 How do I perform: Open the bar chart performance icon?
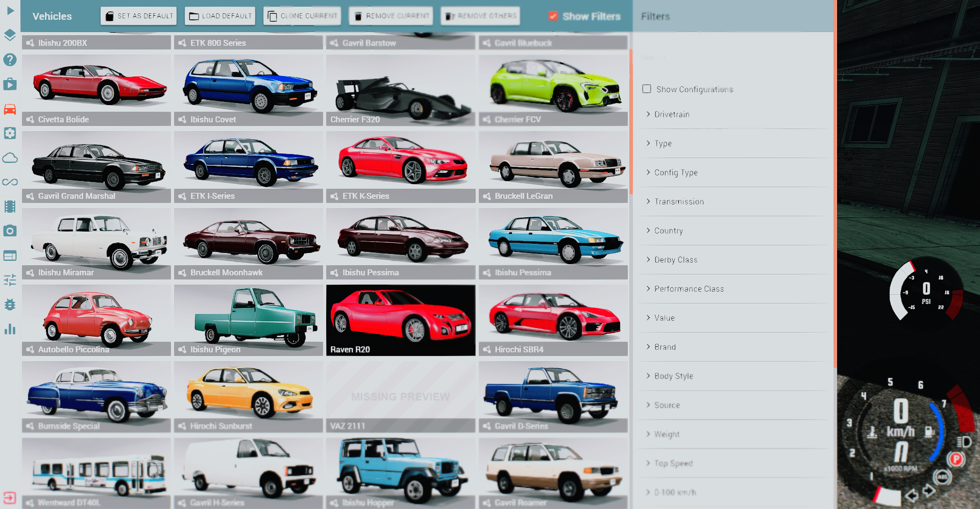click(10, 329)
